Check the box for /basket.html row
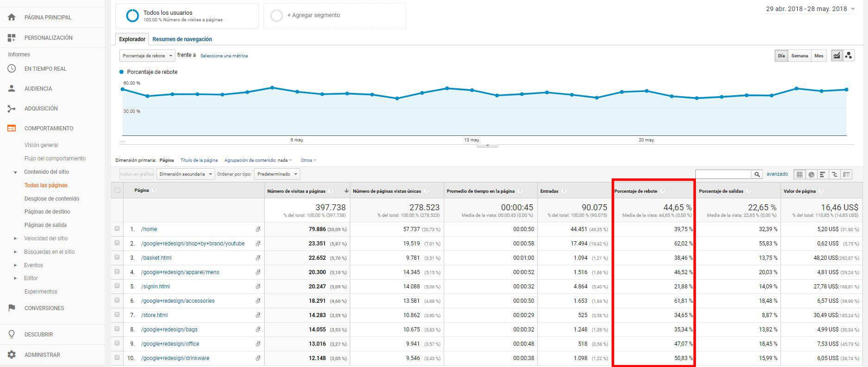 click(117, 257)
